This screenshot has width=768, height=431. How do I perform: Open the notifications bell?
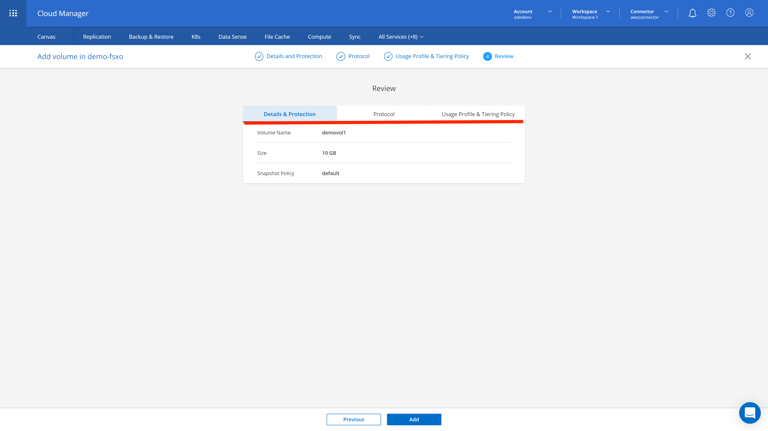(692, 13)
